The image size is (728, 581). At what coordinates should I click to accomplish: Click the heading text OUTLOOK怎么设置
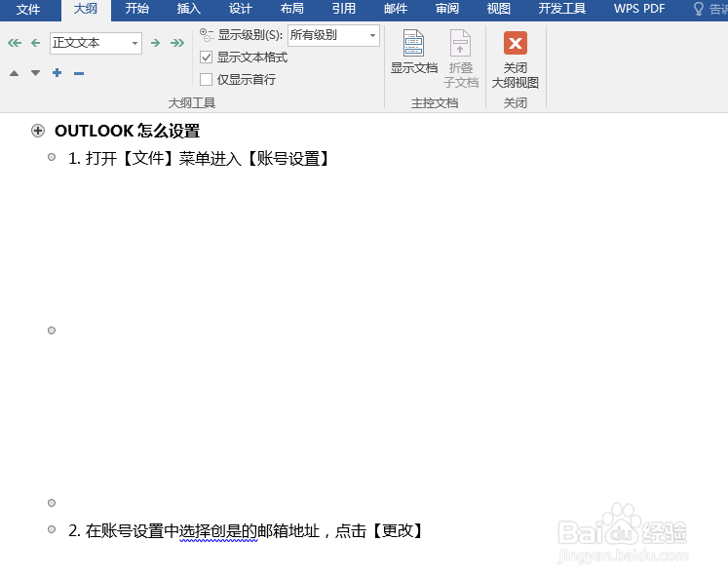pyautogui.click(x=128, y=131)
